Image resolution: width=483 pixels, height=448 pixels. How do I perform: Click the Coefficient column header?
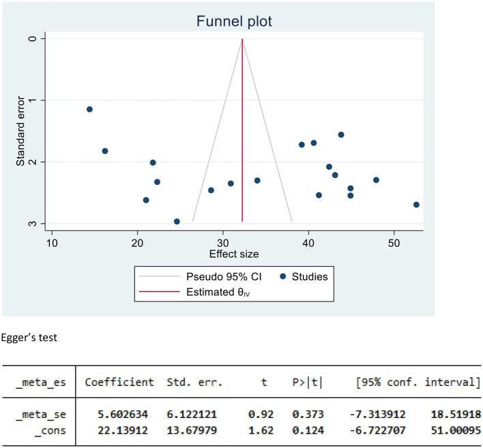tap(119, 383)
